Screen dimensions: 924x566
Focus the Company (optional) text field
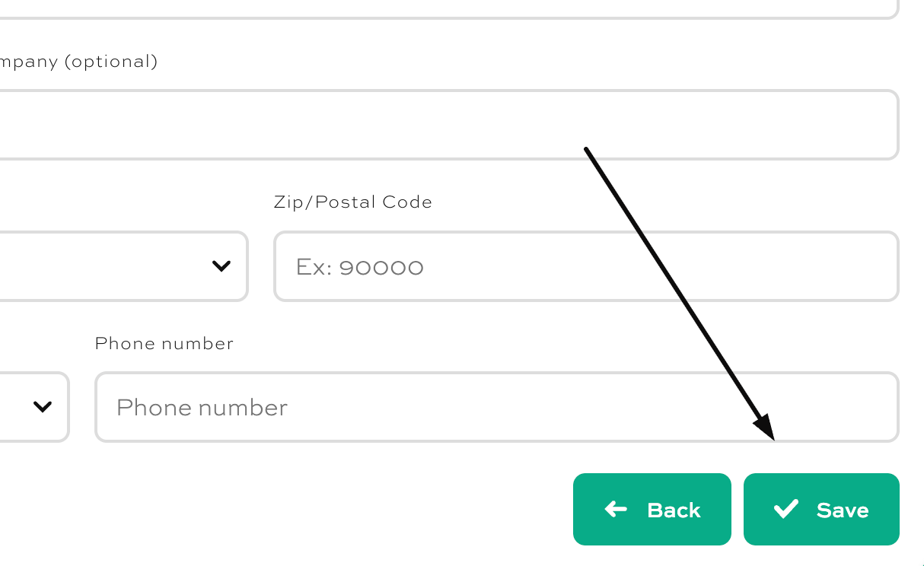point(449,125)
